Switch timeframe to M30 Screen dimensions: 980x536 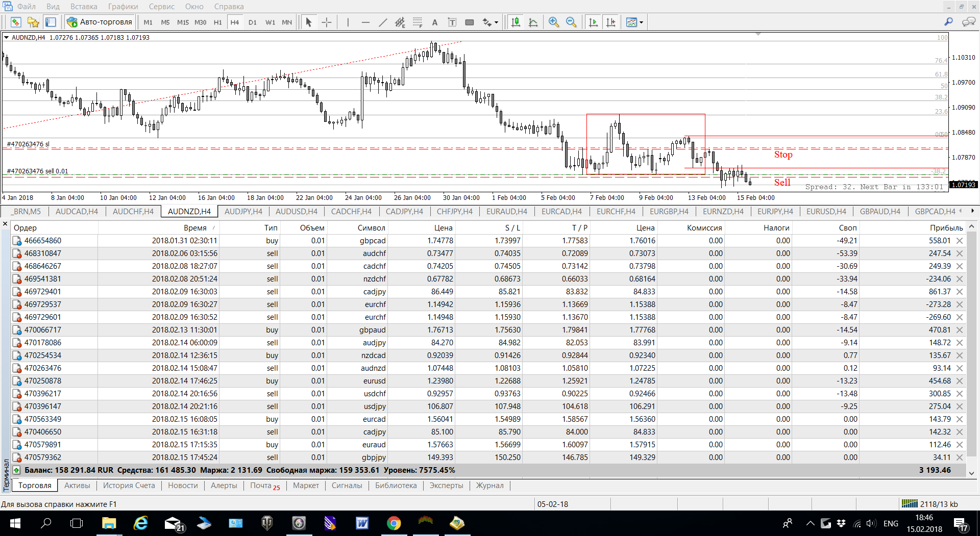click(x=201, y=22)
